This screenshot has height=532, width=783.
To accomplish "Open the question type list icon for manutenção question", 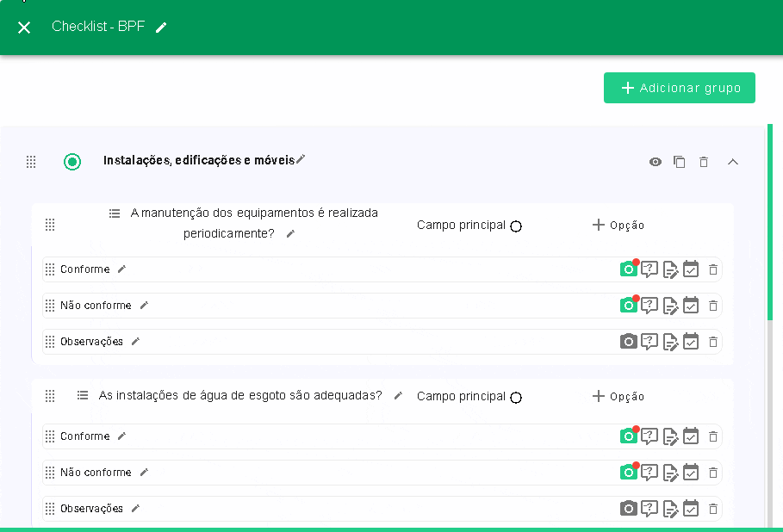I will coord(115,213).
